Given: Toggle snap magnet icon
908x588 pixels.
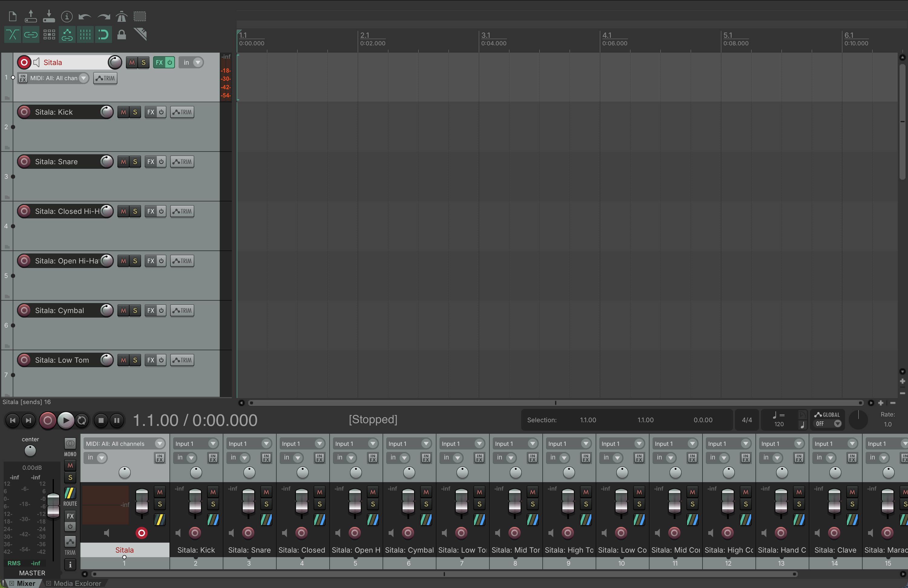Looking at the screenshot, I should tap(104, 35).
